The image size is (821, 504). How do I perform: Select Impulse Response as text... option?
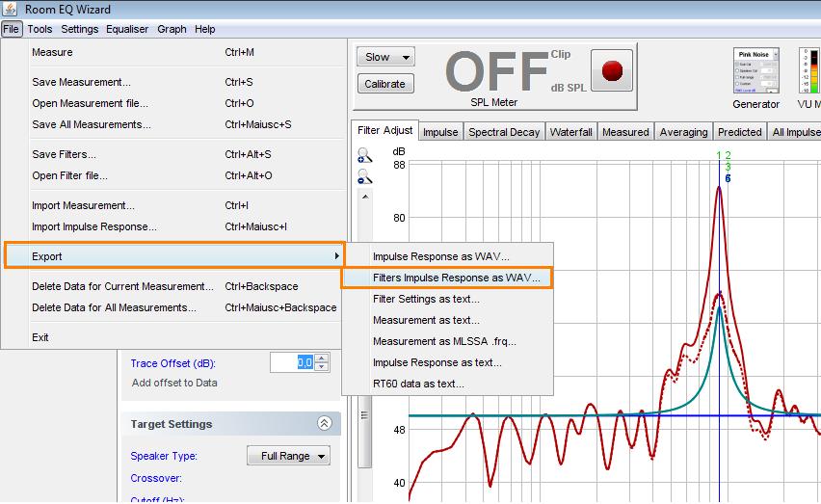coord(448,362)
